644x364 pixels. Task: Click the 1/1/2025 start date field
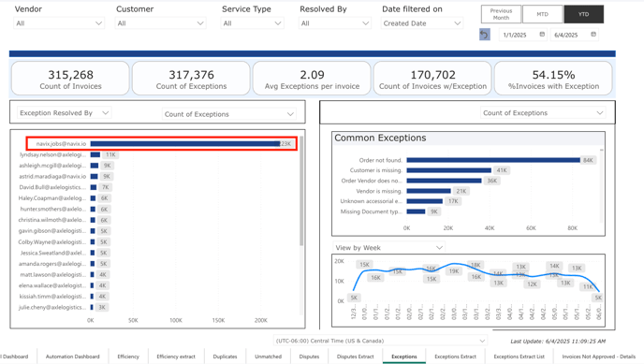[x=515, y=35]
